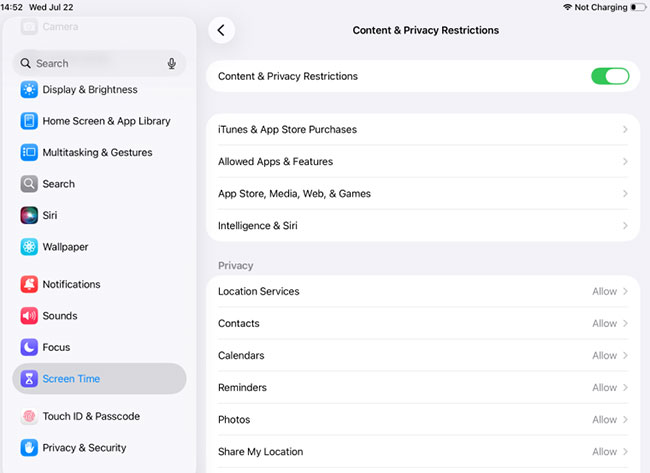
Task: Tap the gray Search magnifier icon in sidebar list
Action: pyautogui.click(x=29, y=184)
